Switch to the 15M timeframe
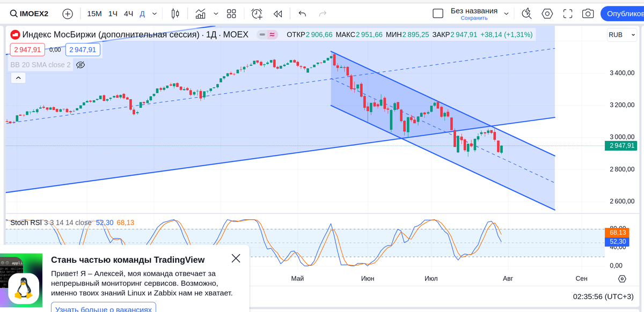Screen dimensions: 644x312 click(x=94, y=13)
